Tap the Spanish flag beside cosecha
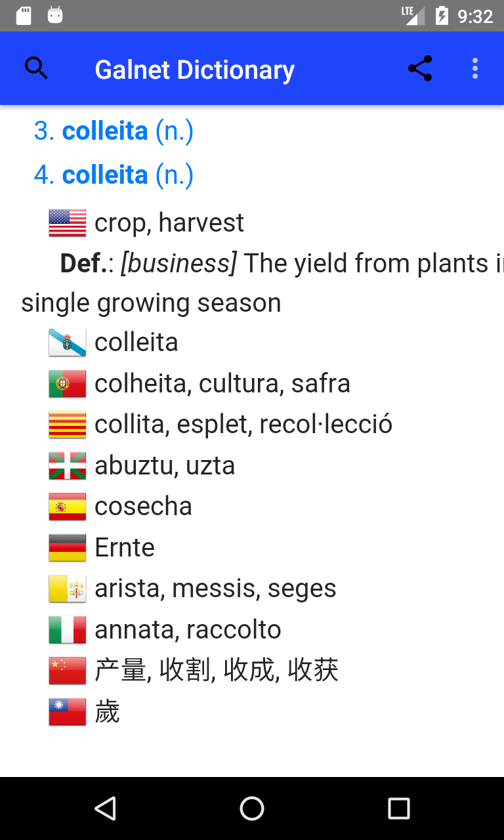504x840 pixels. pos(68,507)
